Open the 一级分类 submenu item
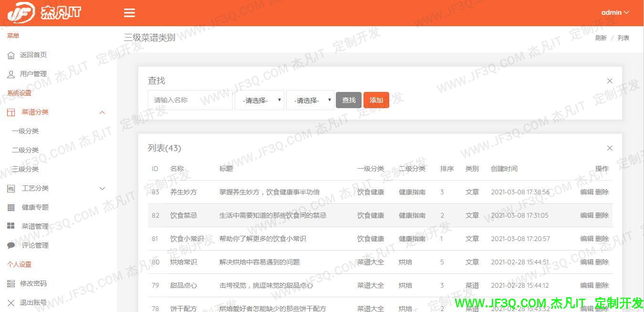The width and height of the screenshot is (644, 312). click(25, 131)
